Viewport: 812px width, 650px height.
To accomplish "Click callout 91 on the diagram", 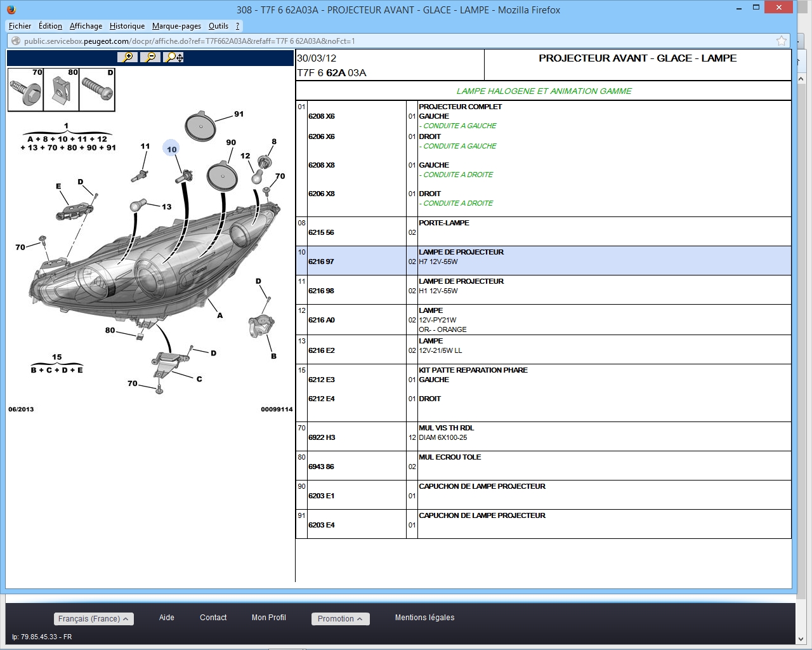I will coord(239,114).
